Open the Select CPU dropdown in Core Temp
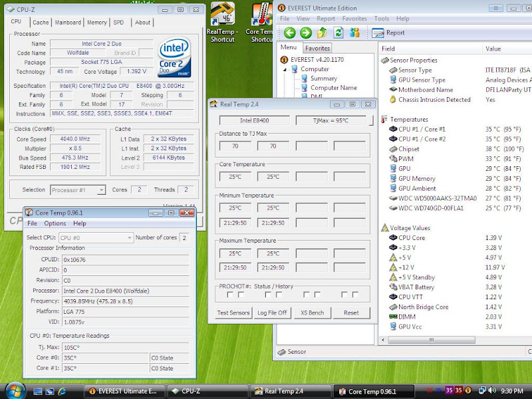The image size is (532, 399). (96, 237)
